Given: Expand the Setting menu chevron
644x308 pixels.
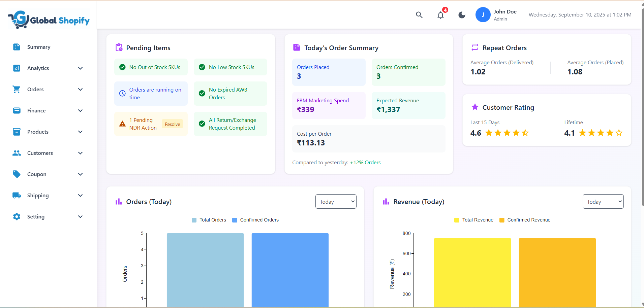Looking at the screenshot, I should tap(80, 216).
